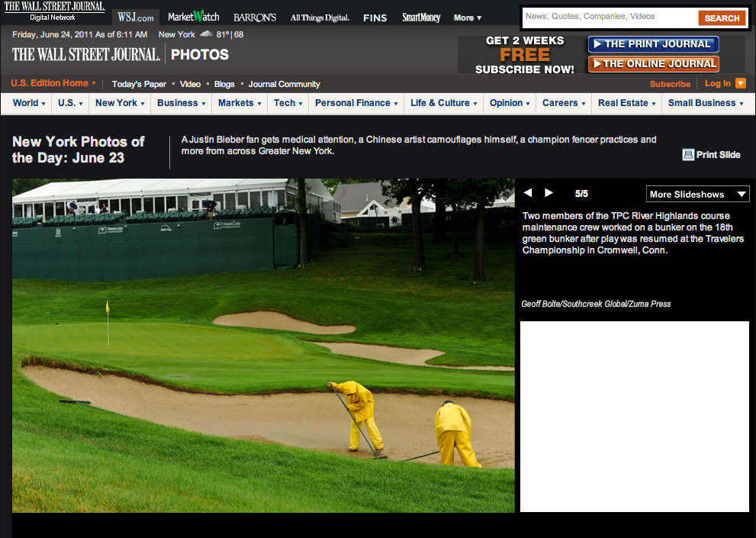Screen dimensions: 756x538
Task: Click the previous slide arrow
Action: coord(528,193)
